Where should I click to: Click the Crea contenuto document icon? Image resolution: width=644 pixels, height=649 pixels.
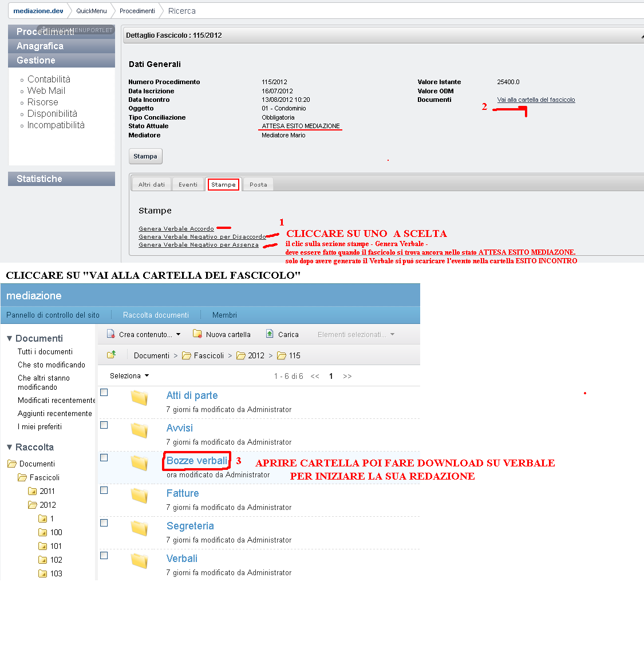pos(110,334)
